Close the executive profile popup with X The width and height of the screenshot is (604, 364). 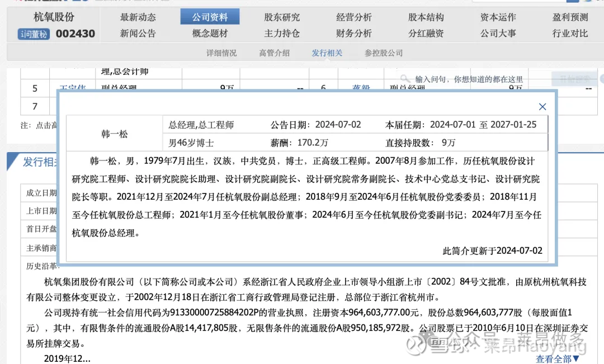[x=542, y=107]
